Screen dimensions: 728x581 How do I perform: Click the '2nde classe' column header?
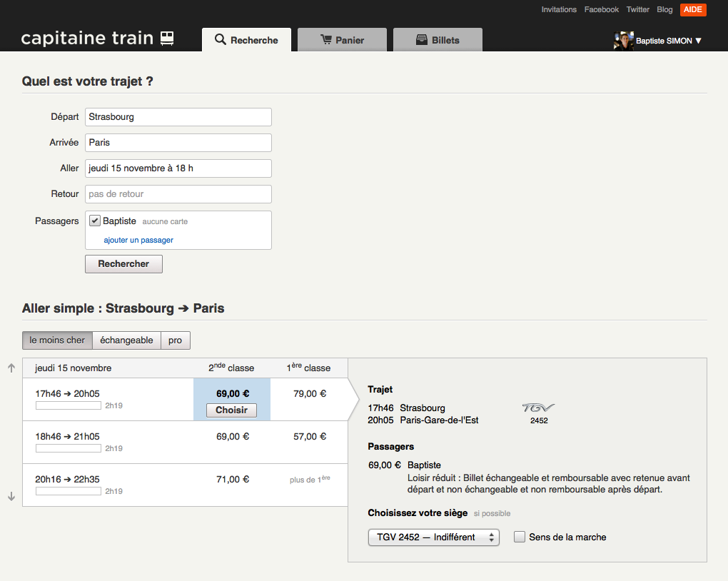(x=231, y=368)
